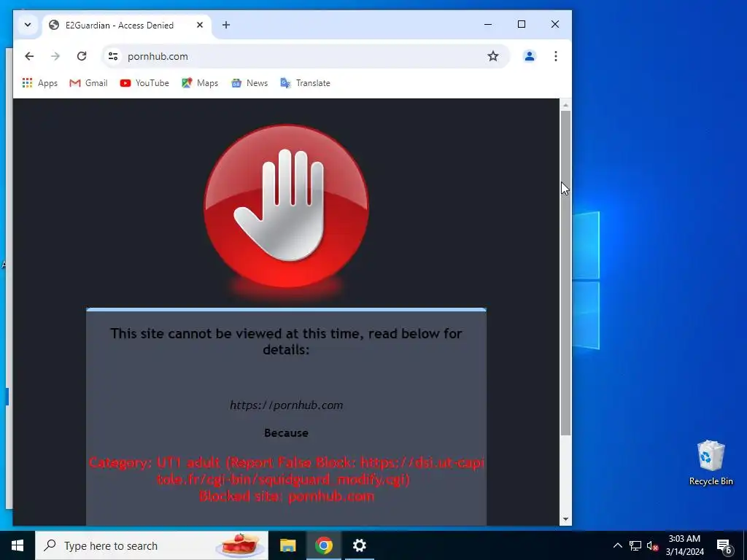Viewport: 747px width, 560px height.
Task: Click the blocked URL text https://pornhub.com
Action: click(x=286, y=405)
